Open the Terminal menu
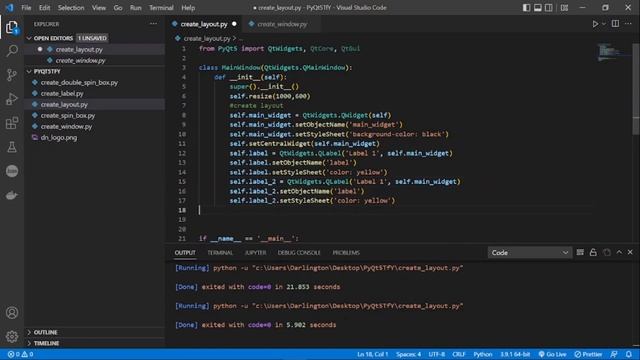 pos(161,8)
